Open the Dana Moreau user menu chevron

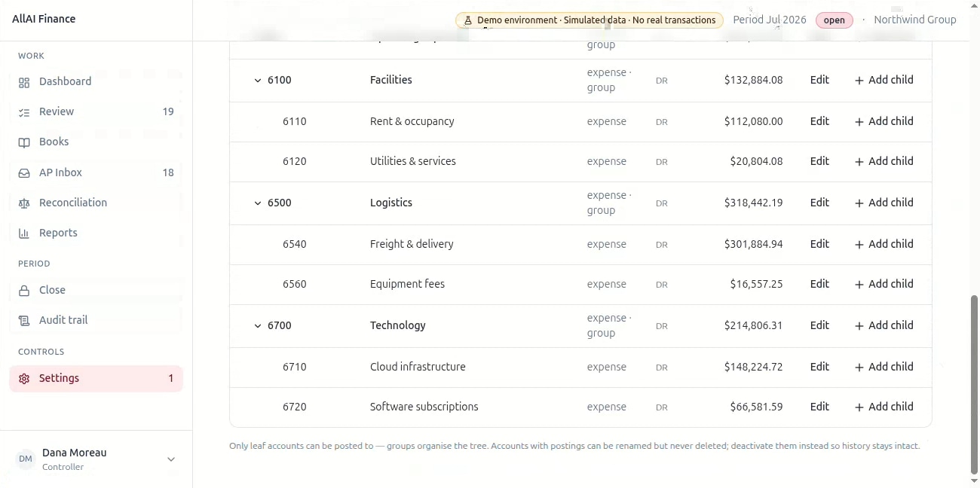171,459
